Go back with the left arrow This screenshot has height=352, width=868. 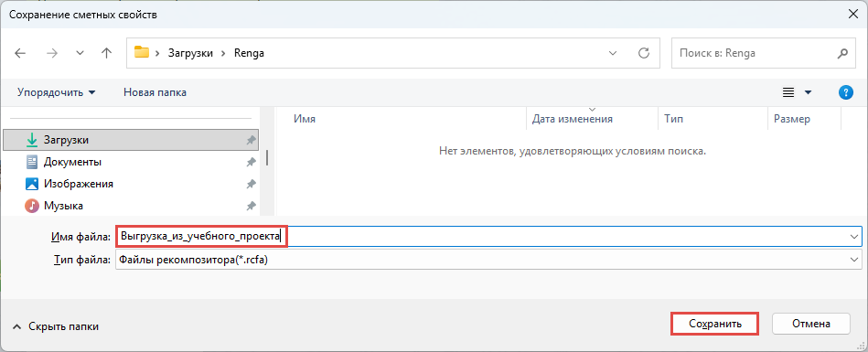[20, 53]
